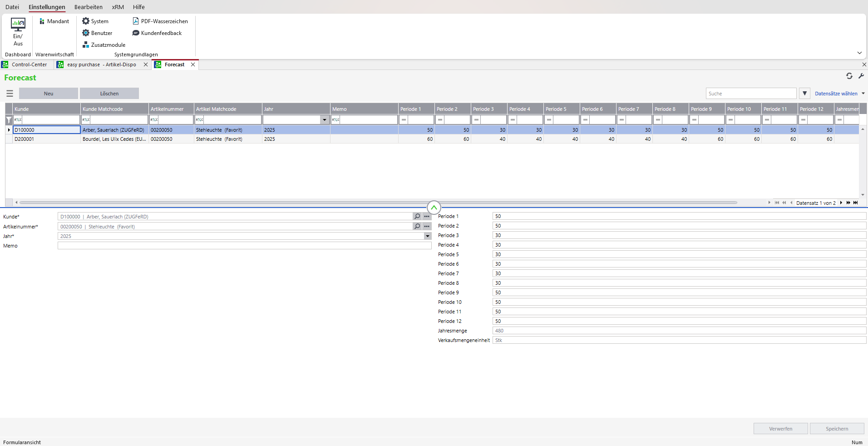Open the Kundenfeedback option
The width and height of the screenshot is (868, 446).
[157, 33]
